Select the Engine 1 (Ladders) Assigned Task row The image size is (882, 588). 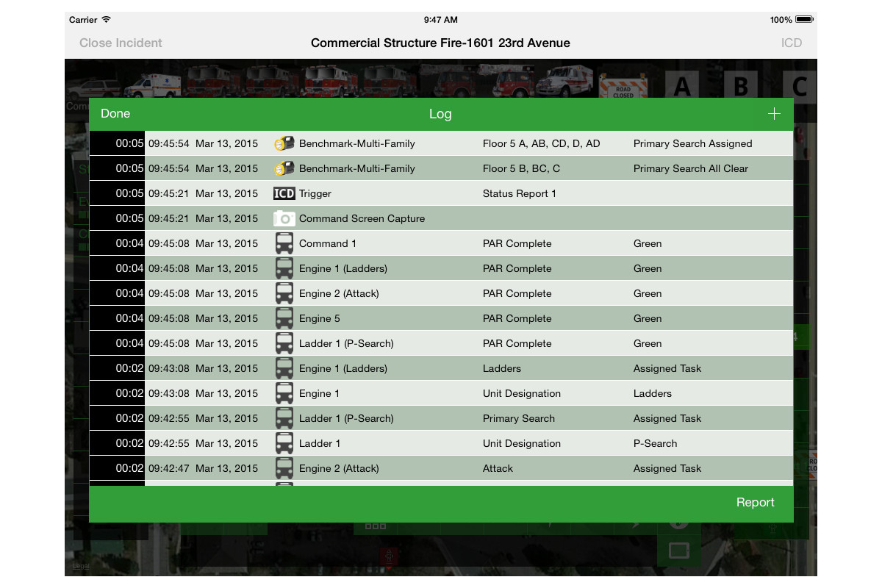[x=441, y=369]
